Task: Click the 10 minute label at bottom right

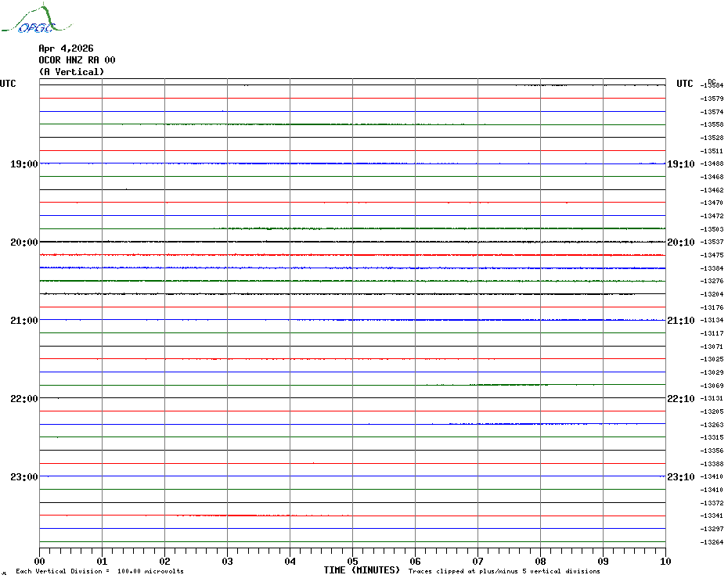Action: tap(665, 561)
